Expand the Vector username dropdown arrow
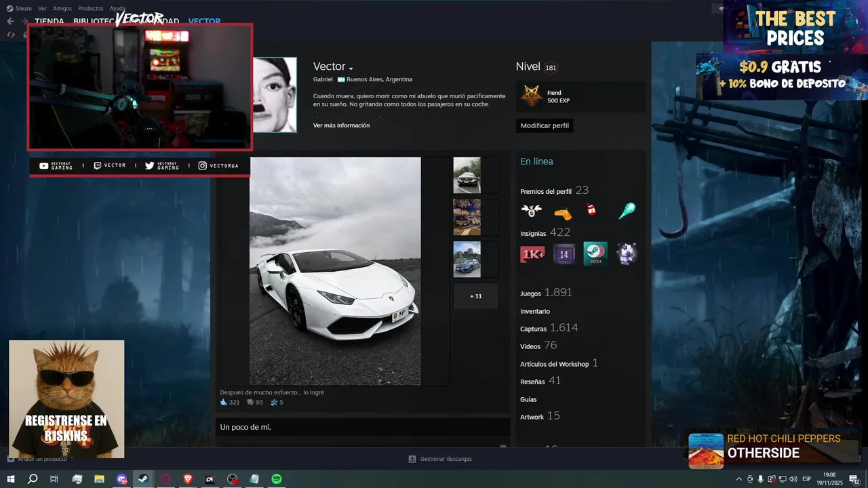This screenshot has width=868, height=488. 351,68
